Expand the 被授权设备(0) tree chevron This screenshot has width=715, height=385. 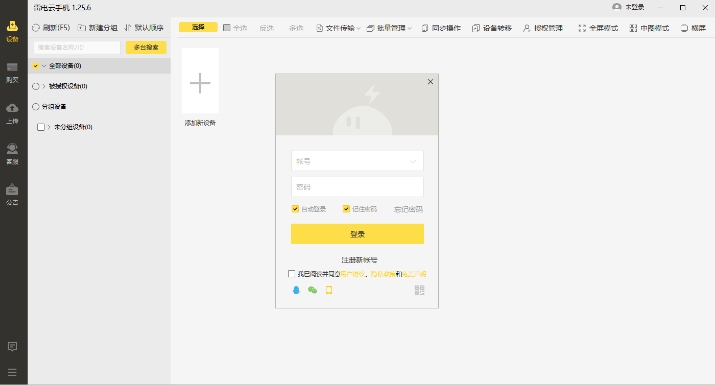[x=44, y=86]
